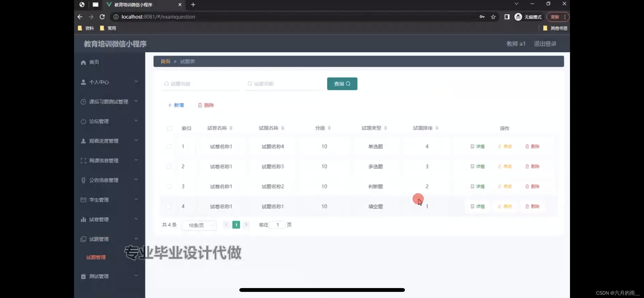The width and height of the screenshot is (644, 298).
Task: Click the browser back arrow
Action: (80, 17)
